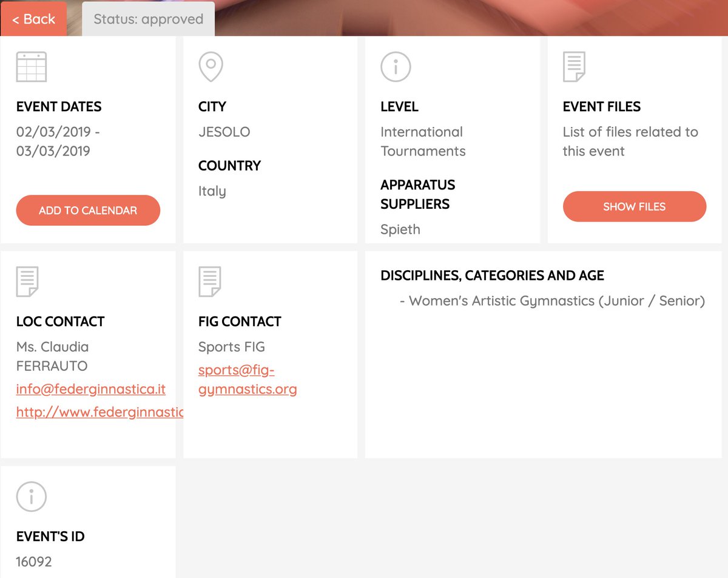This screenshot has height=578, width=728.
Task: Click the Status: approved tab
Action: pyautogui.click(x=149, y=19)
